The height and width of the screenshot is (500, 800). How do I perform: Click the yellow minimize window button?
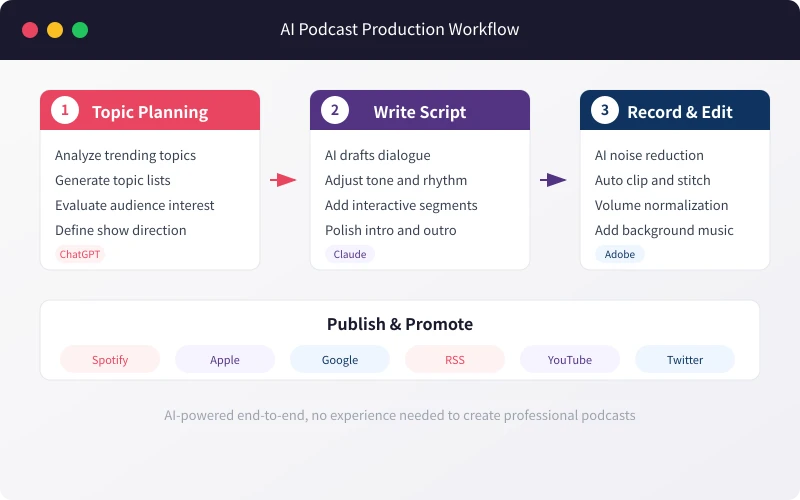(55, 30)
